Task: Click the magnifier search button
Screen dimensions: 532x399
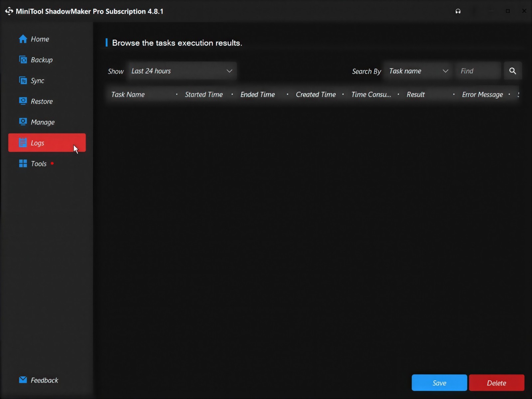Action: [x=513, y=71]
